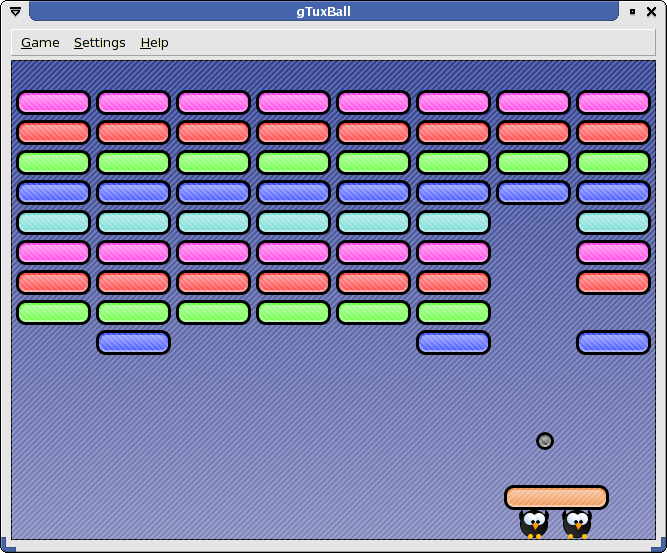Click the gray bouncing ball
667x553 pixels.
pos(545,441)
